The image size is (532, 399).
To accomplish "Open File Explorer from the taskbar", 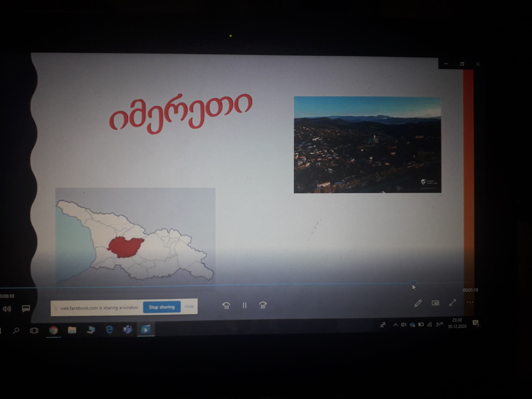I will [x=72, y=330].
